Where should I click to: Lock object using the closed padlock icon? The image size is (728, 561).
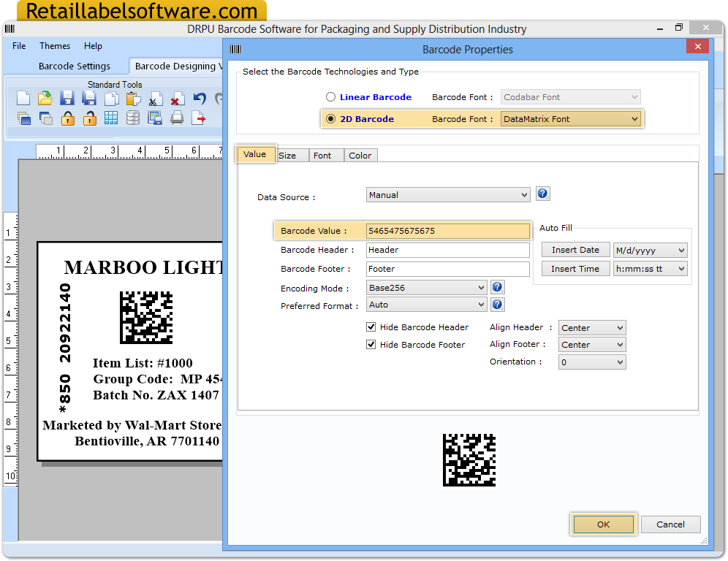click(x=68, y=118)
